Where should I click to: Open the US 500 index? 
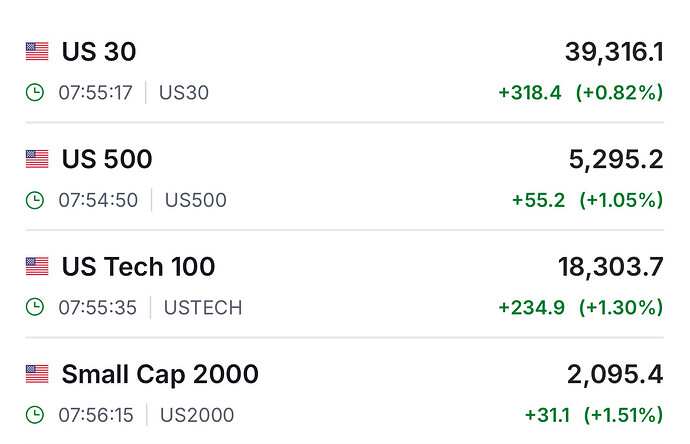pyautogui.click(x=107, y=159)
